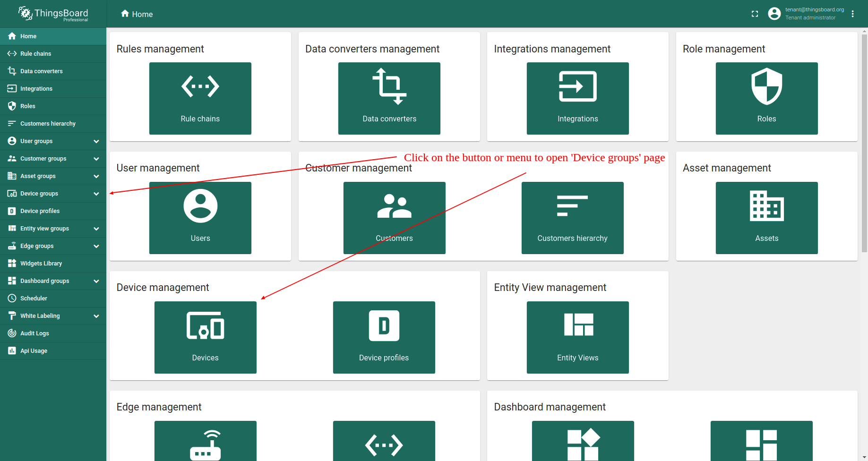
Task: Toggle fullscreen mode icon in header
Action: coord(755,14)
